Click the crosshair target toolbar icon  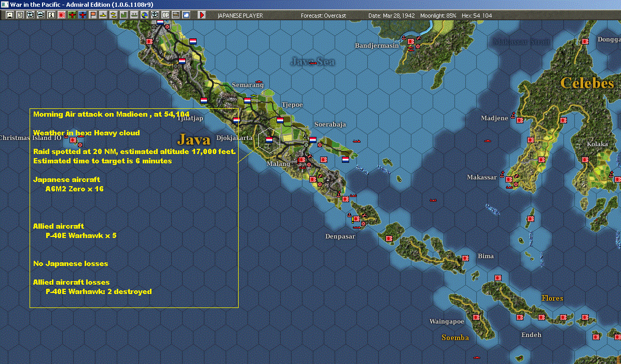pyautogui.click(x=155, y=15)
